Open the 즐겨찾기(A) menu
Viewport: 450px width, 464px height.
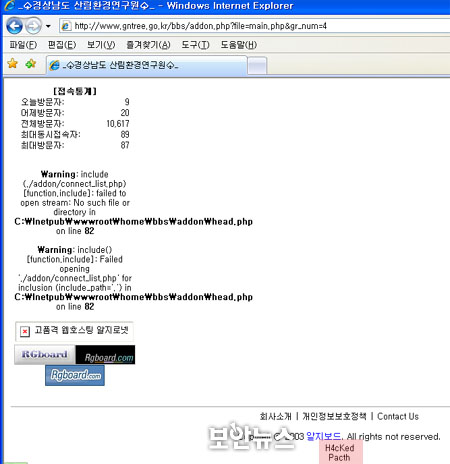(148, 45)
